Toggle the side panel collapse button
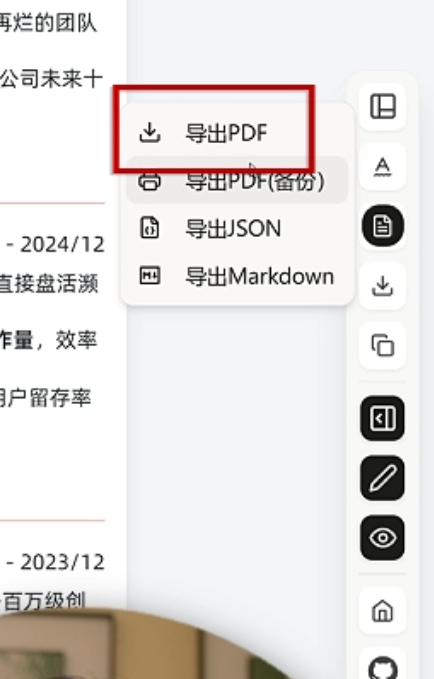 (383, 418)
